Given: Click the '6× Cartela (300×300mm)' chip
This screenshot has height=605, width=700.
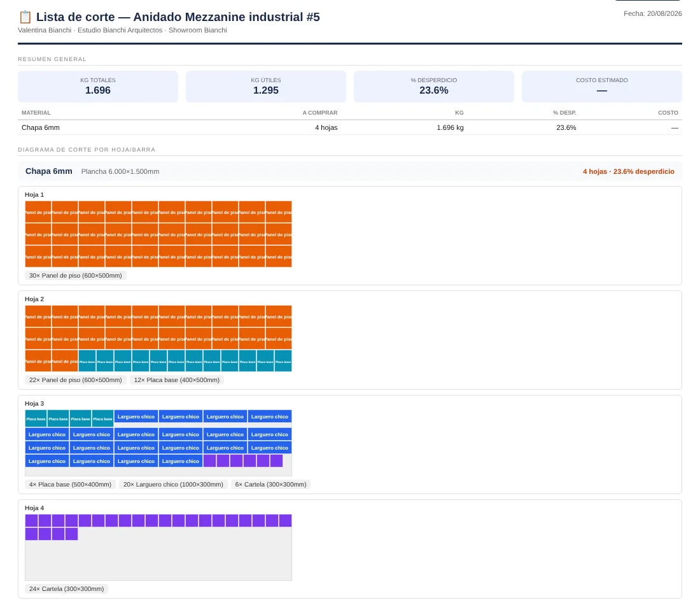Looking at the screenshot, I should click(270, 485).
